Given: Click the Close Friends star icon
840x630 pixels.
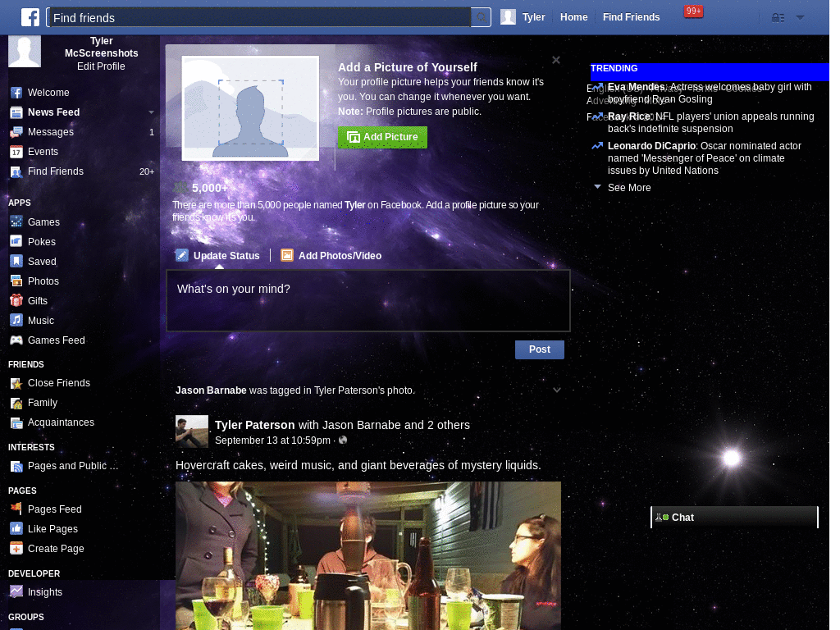Looking at the screenshot, I should tap(16, 383).
